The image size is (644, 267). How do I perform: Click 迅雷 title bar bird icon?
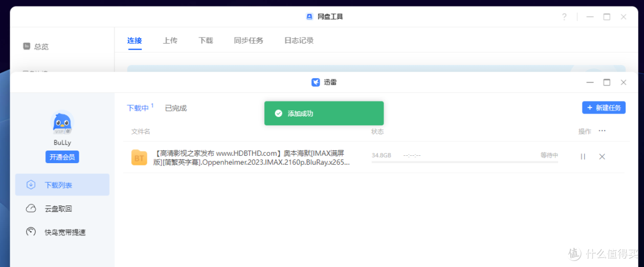click(x=315, y=82)
